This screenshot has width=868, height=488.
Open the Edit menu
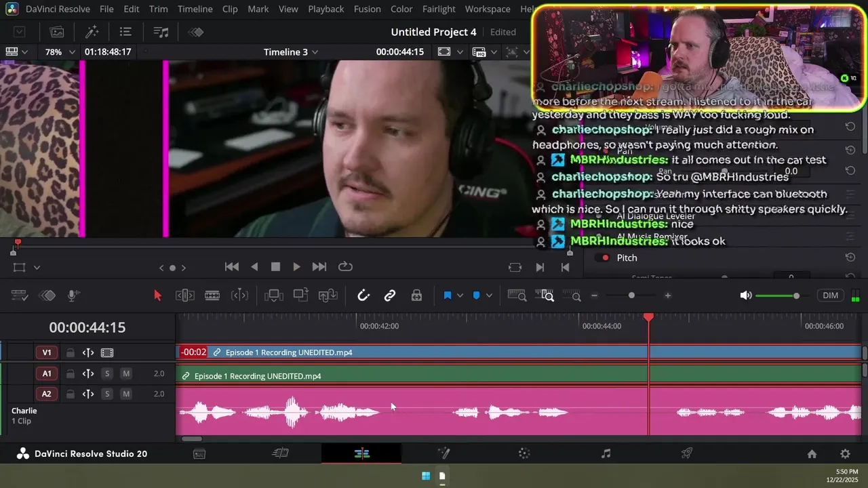[132, 9]
